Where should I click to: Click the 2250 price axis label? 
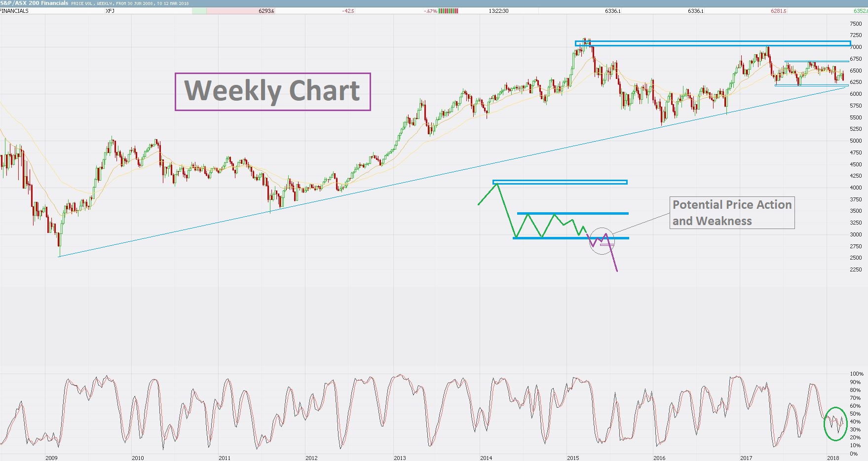(856, 269)
